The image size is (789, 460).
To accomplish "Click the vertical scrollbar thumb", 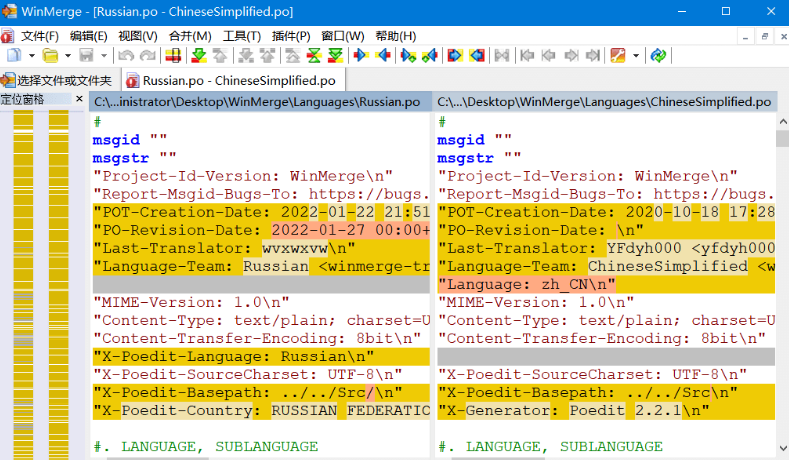I will coord(782,138).
